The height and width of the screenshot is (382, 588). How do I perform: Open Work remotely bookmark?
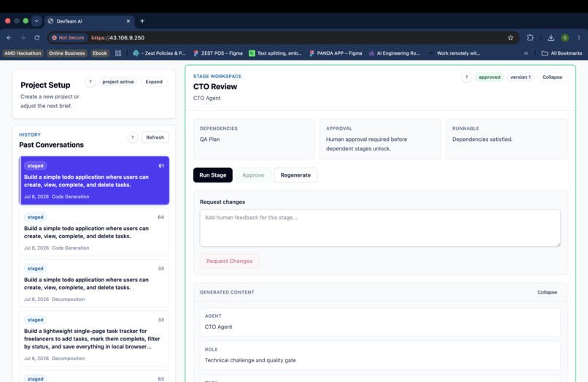tap(454, 53)
